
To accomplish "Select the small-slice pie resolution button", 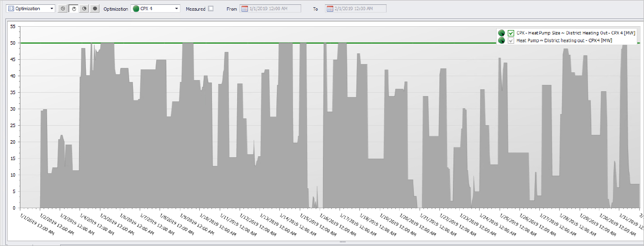I will pyautogui.click(x=74, y=8).
